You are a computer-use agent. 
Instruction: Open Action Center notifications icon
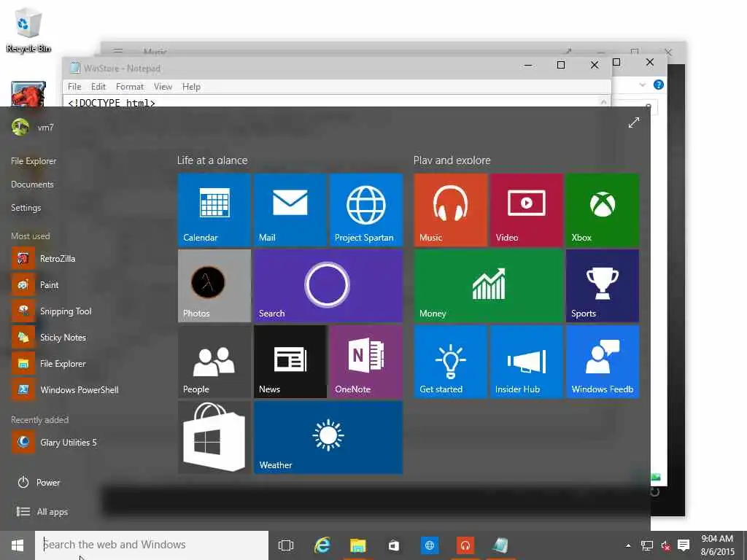point(684,545)
